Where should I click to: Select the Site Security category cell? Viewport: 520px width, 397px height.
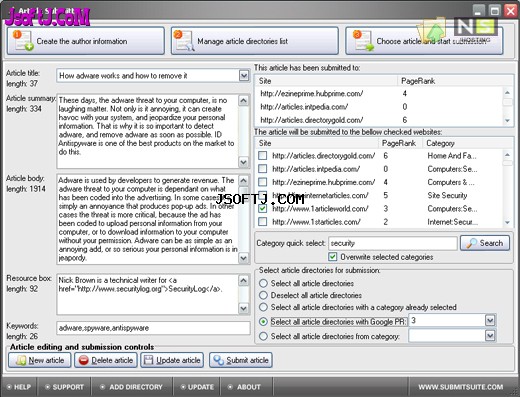coord(447,195)
